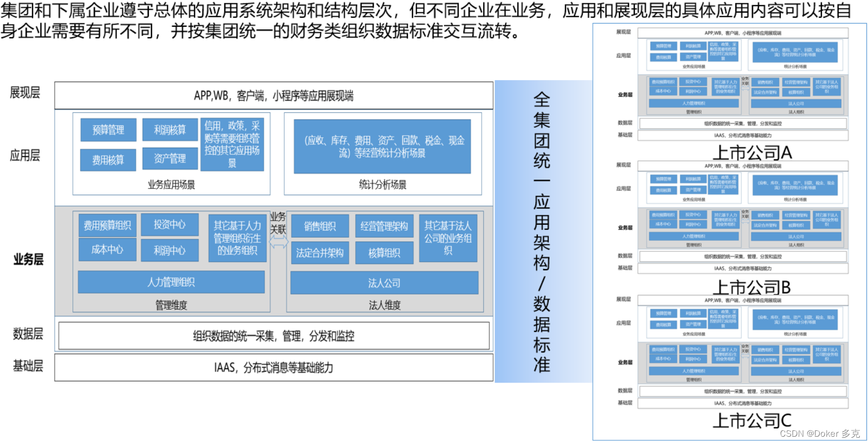The width and height of the screenshot is (868, 443).
Task: Click the 成本中心 box
Action: tap(107, 250)
